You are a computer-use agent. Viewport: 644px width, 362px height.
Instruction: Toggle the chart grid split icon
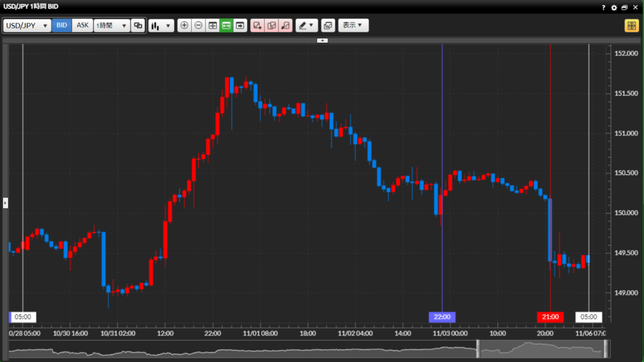[x=212, y=26]
